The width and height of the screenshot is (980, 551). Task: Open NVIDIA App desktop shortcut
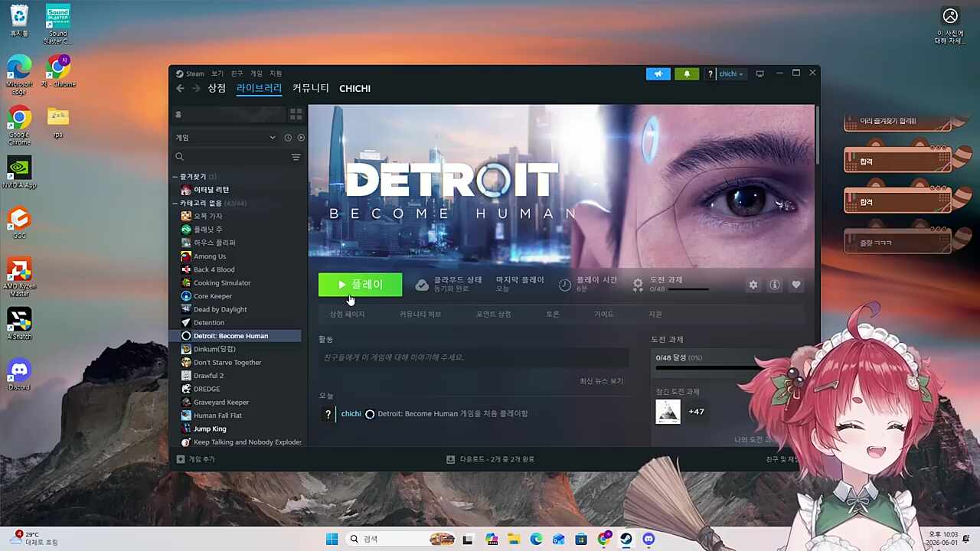pos(19,173)
